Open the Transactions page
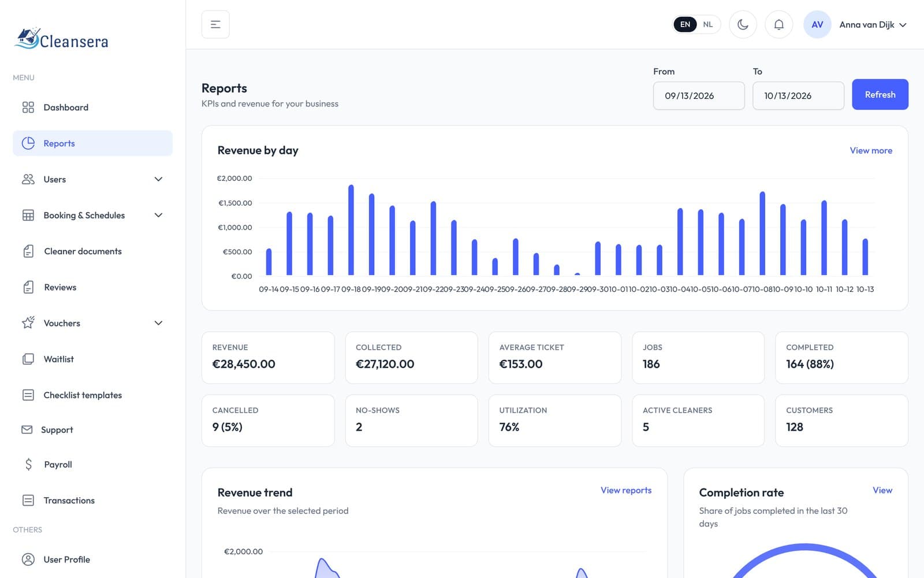This screenshot has width=924, height=578. click(92, 501)
